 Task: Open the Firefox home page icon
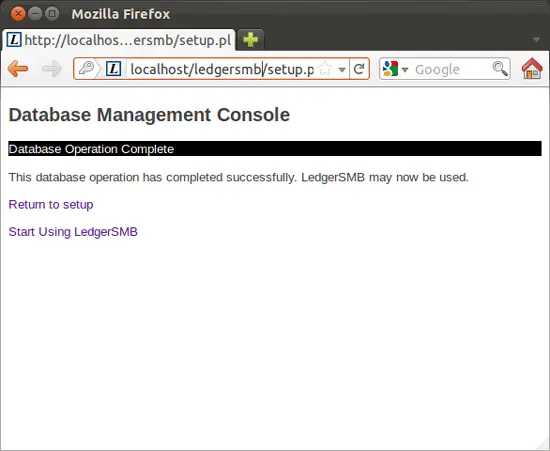coord(532,68)
